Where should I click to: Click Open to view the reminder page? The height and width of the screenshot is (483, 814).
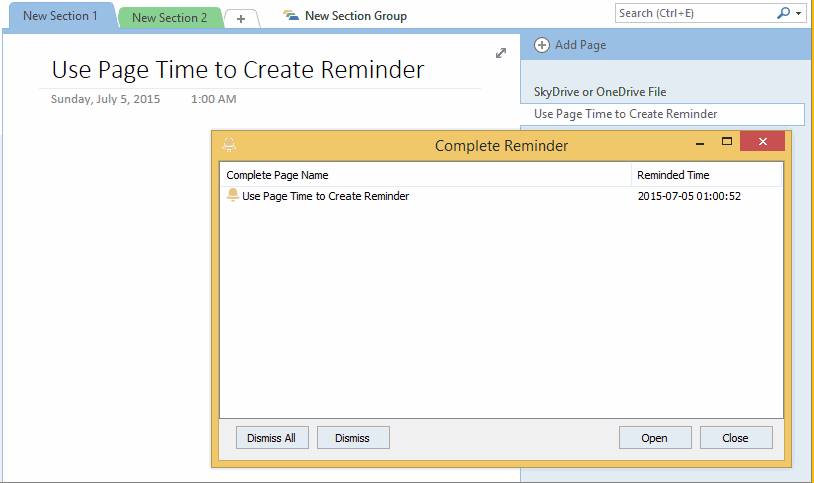(x=655, y=438)
